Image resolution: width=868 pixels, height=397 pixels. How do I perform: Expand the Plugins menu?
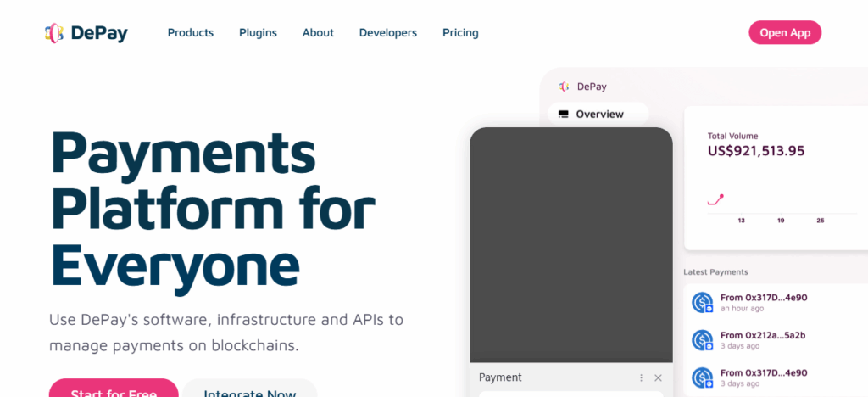point(258,33)
